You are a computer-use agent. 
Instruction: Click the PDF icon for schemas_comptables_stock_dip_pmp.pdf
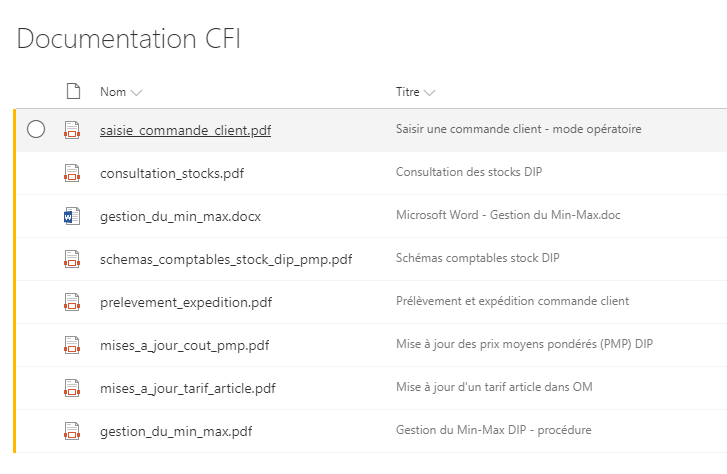click(x=71, y=259)
